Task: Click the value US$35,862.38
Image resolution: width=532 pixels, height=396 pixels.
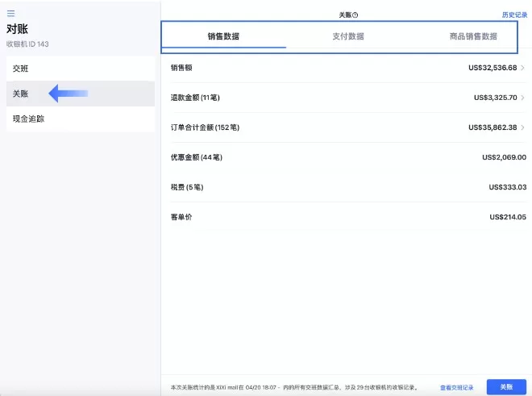Action: coord(493,127)
